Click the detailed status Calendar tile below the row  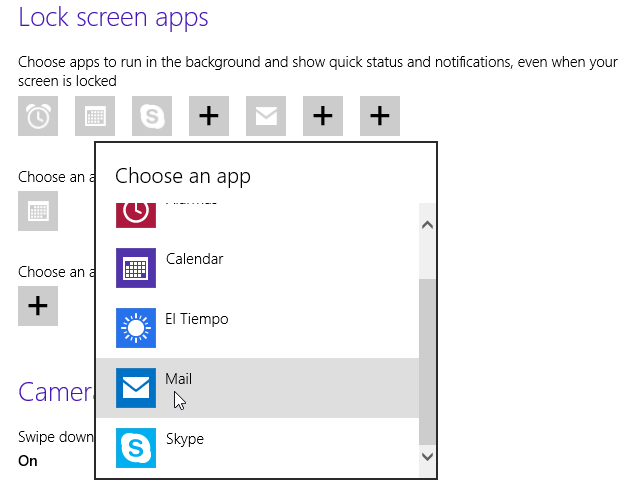point(38,211)
